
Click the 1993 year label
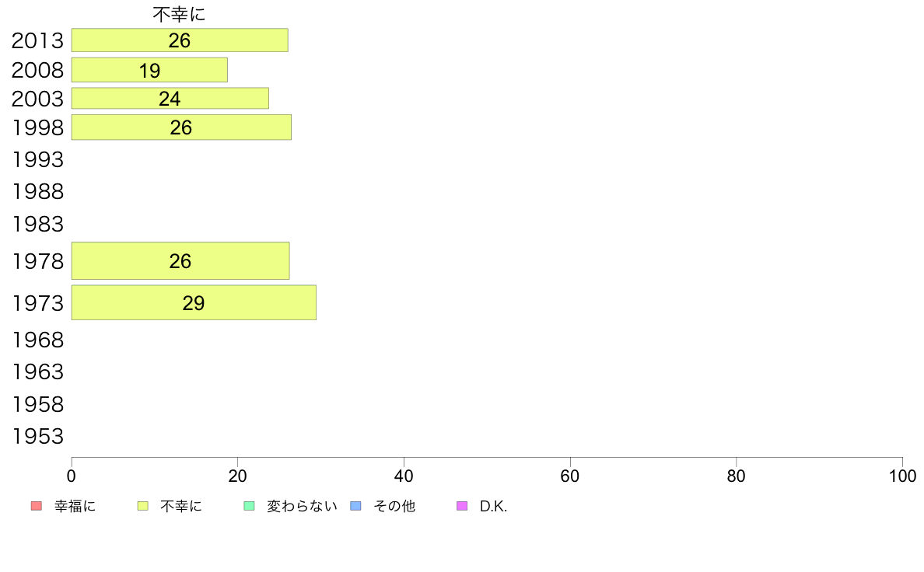[x=37, y=159]
